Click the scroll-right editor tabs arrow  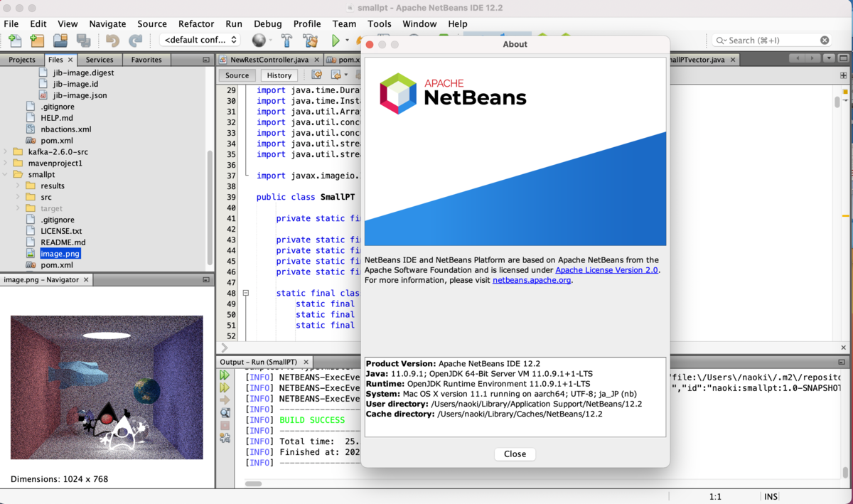(812, 59)
